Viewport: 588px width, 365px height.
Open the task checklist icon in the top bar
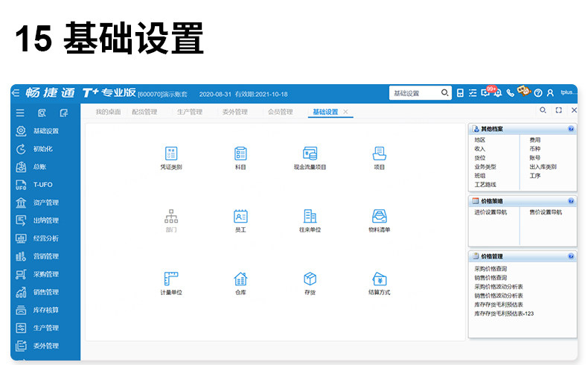tap(473, 93)
